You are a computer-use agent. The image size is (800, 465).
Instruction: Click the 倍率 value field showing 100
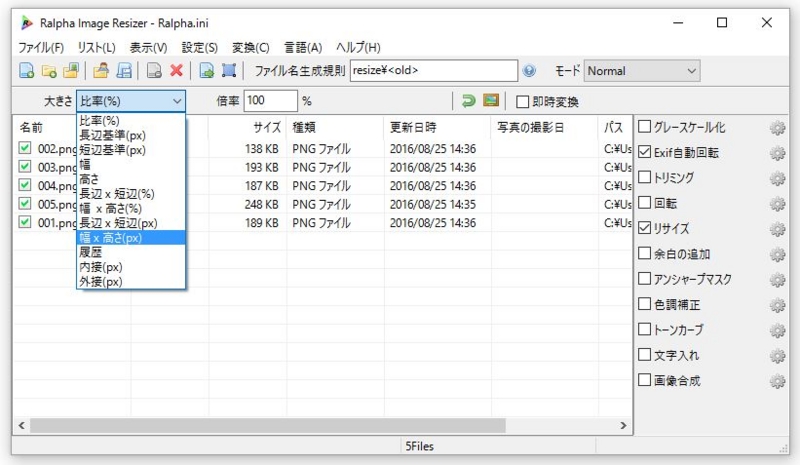[x=270, y=101]
